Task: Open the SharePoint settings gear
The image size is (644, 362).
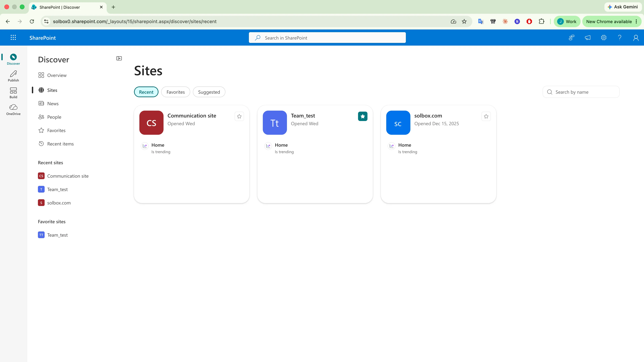Action: pos(604,38)
